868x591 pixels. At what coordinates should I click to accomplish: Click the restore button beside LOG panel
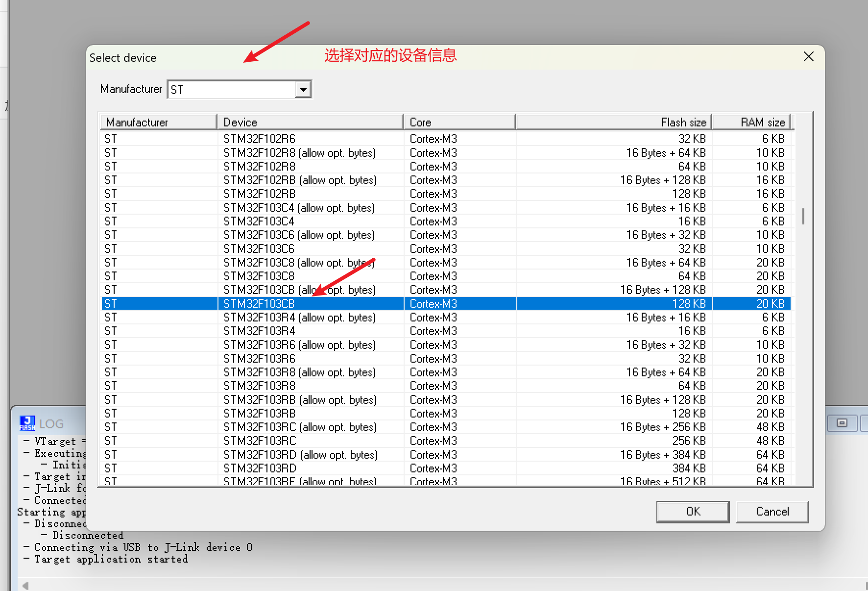(x=842, y=423)
